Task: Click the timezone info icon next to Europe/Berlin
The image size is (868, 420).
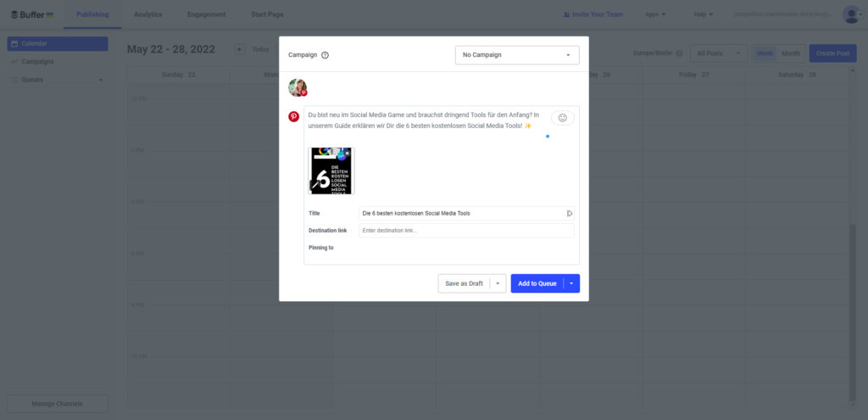Action: tap(679, 53)
